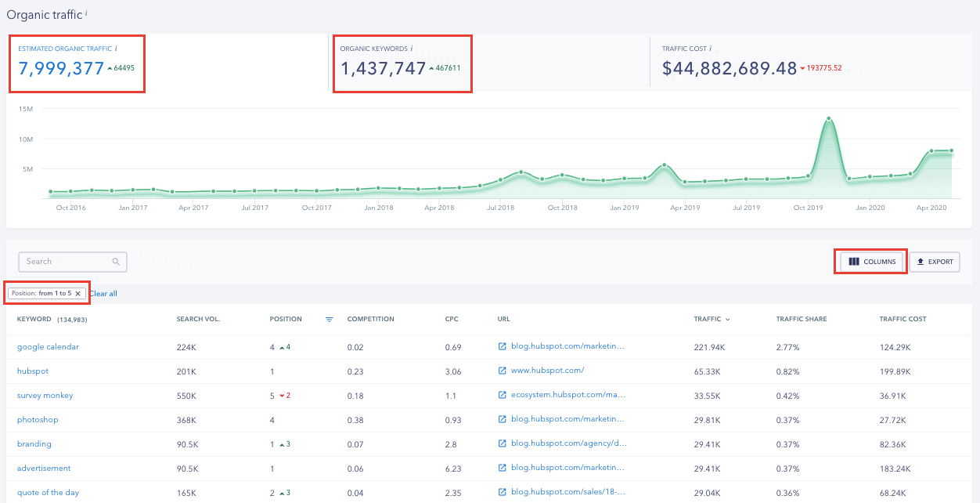Click the Oct 2019 peak point on chart
This screenshot has width=980, height=503.
(828, 119)
